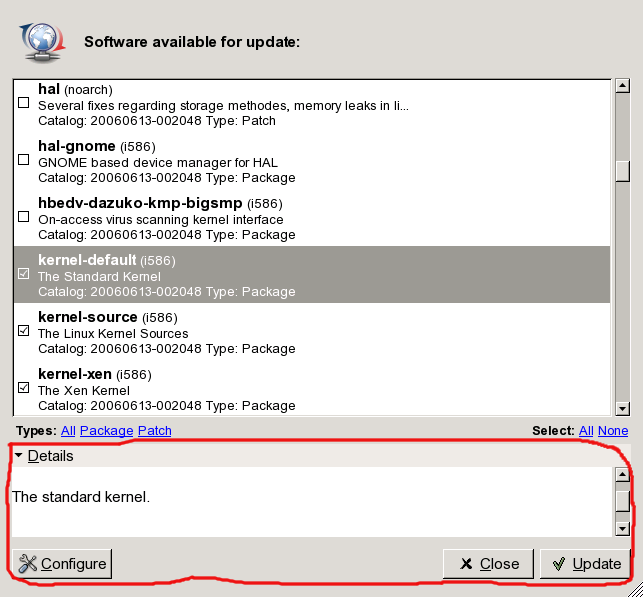The width and height of the screenshot is (643, 597).
Task: Click the Details pane scrollbar thumb
Action: (x=622, y=500)
